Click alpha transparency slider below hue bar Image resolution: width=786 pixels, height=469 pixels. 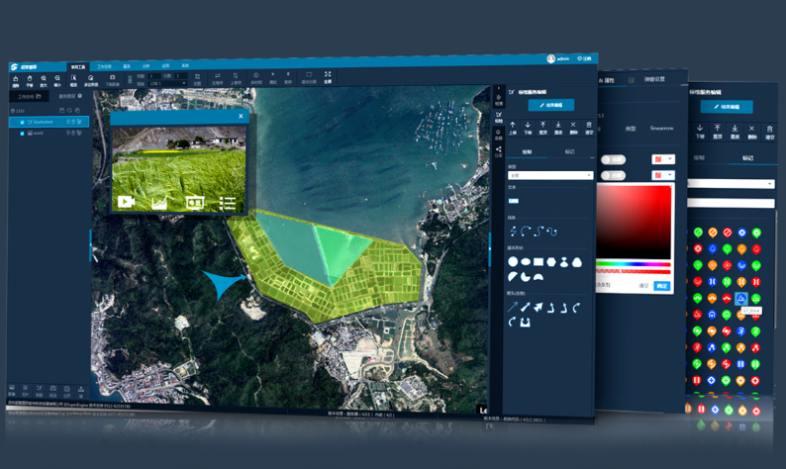pyautogui.click(x=634, y=272)
